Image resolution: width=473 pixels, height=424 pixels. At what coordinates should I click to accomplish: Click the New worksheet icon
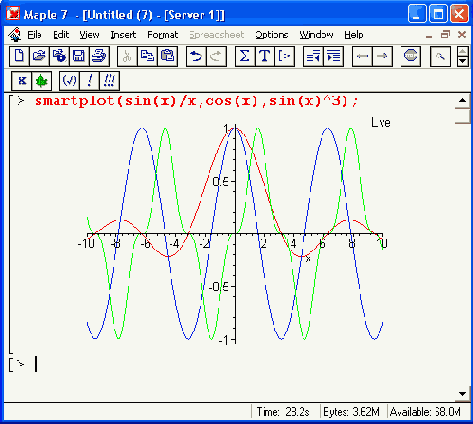coord(19,56)
